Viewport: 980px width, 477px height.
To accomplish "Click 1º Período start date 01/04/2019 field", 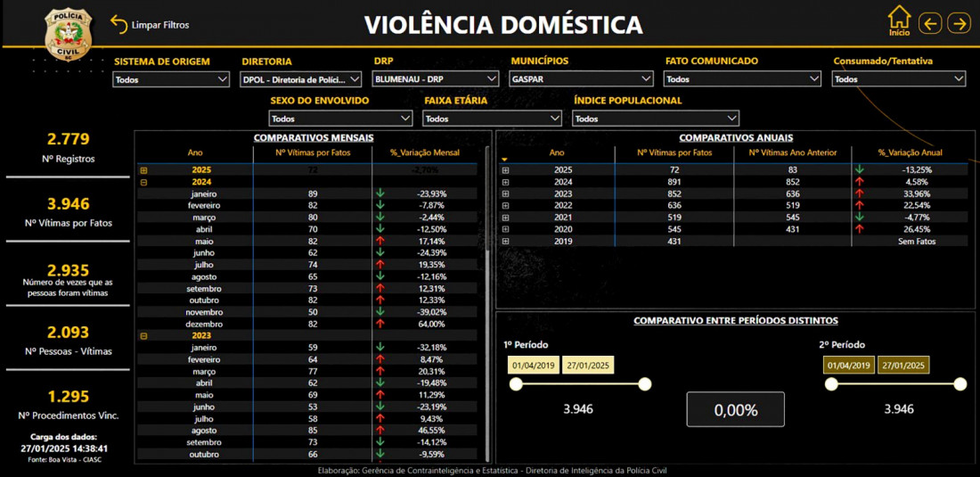I will pyautogui.click(x=533, y=365).
